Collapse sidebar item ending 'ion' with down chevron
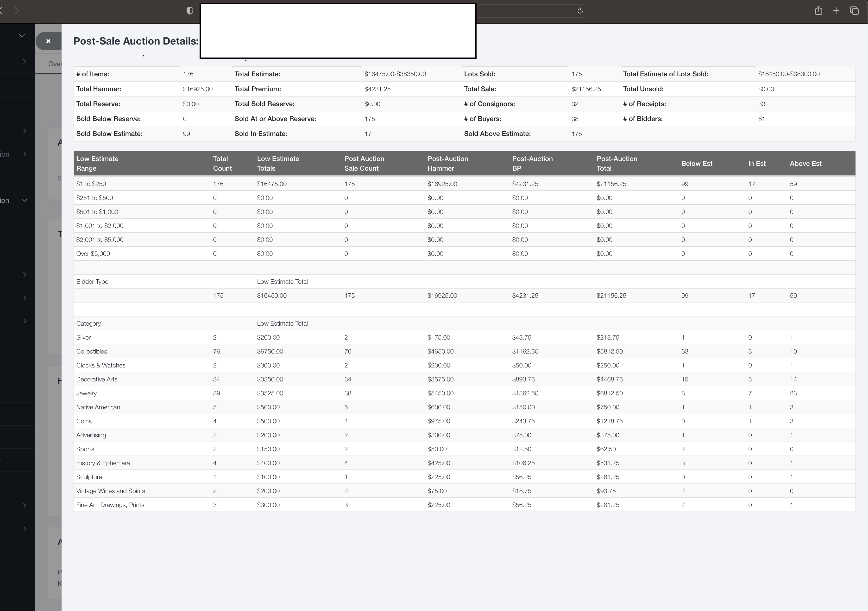 click(x=25, y=200)
